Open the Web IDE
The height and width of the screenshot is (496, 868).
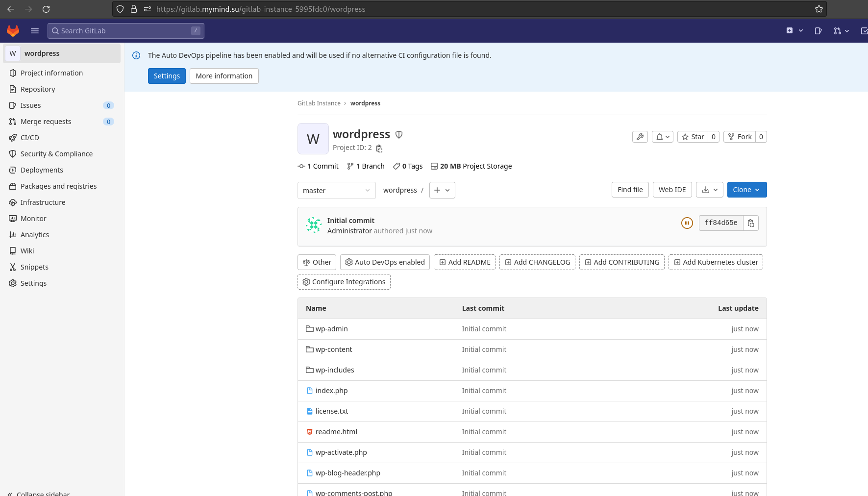coord(672,190)
